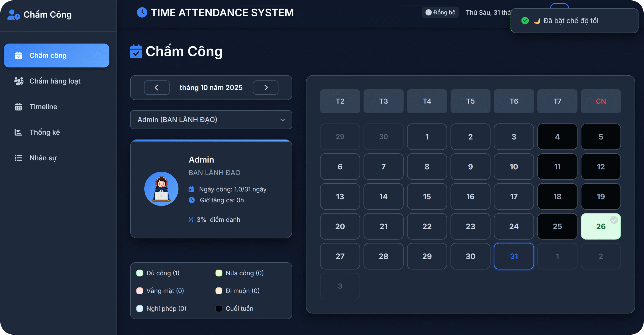Click the clock icon next to Giờ tăng ca
This screenshot has width=644, height=335.
[x=192, y=200]
